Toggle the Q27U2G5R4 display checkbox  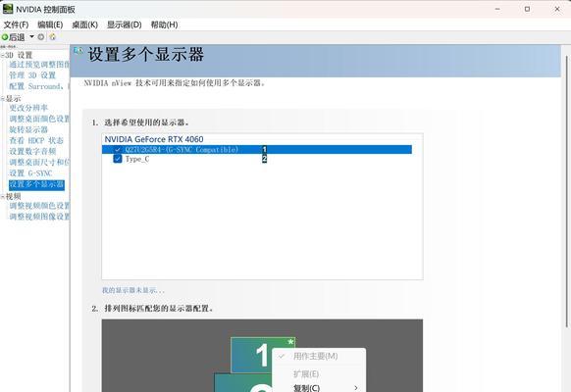click(118, 150)
